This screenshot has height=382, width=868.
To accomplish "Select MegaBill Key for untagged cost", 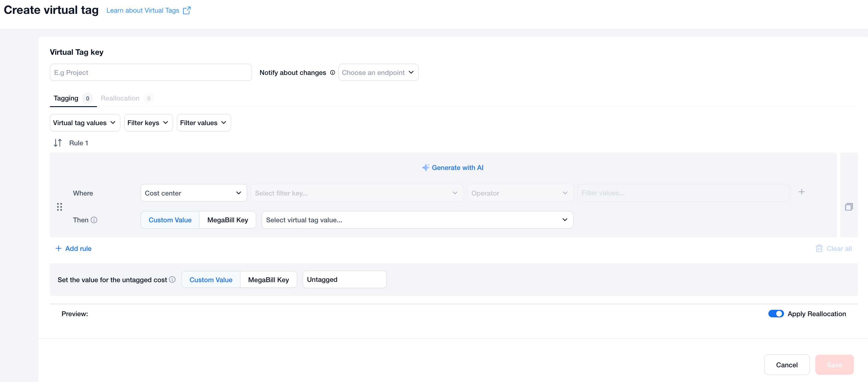I will tap(268, 280).
